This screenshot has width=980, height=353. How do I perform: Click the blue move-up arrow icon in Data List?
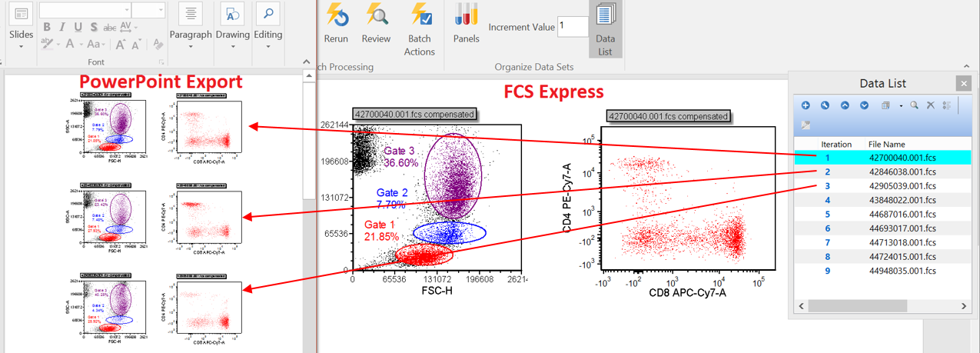pyautogui.click(x=845, y=105)
